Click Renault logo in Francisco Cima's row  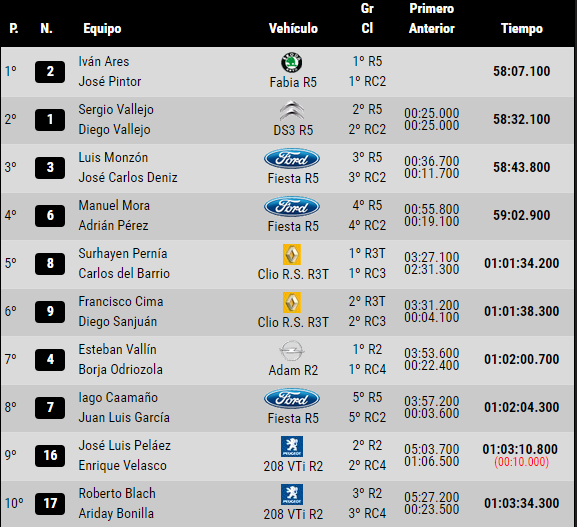(292, 303)
